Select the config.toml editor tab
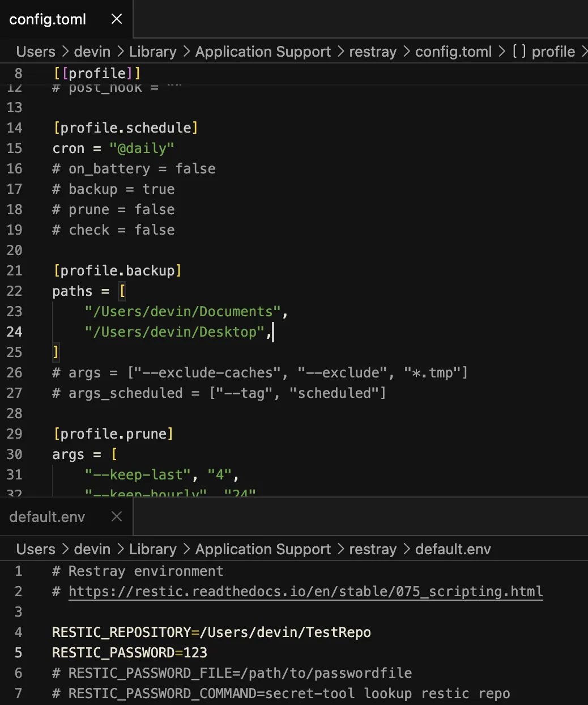588x705 pixels. tap(48, 19)
